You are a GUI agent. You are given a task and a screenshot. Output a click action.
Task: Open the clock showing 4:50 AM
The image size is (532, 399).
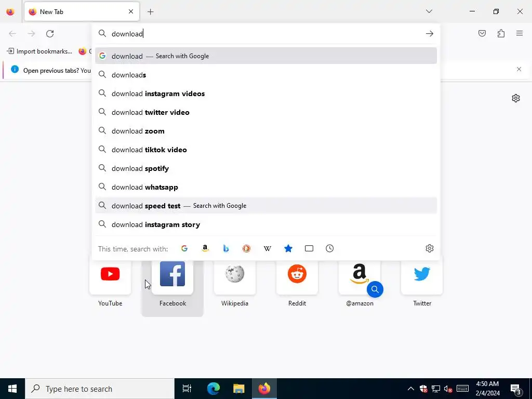pos(487,389)
